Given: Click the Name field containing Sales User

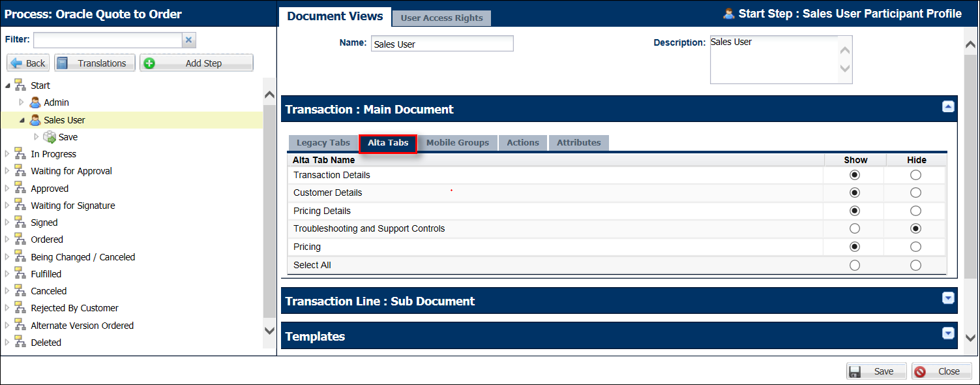Looking at the screenshot, I should coord(442,44).
